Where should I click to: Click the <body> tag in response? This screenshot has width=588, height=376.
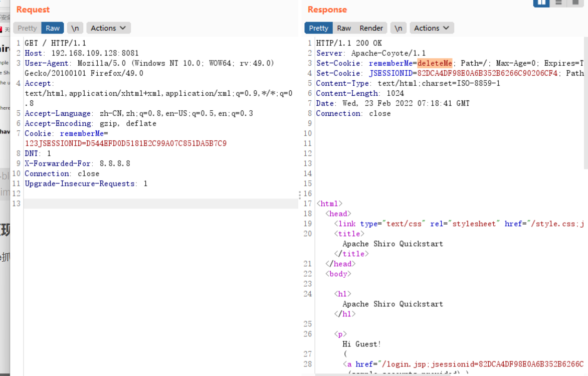pyautogui.click(x=338, y=274)
